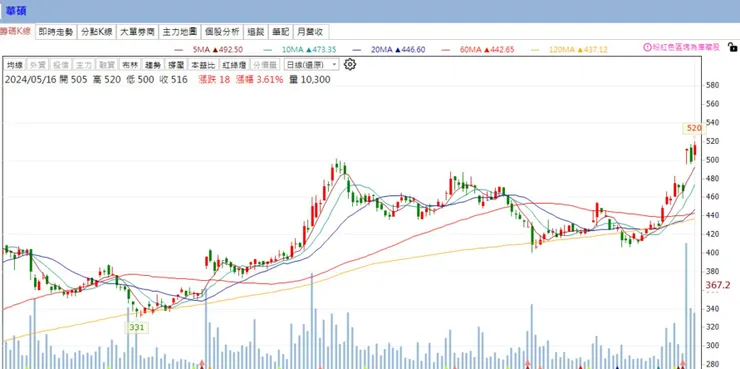Click the 520 high price label
Screen dimensions: 740x369
[694, 128]
